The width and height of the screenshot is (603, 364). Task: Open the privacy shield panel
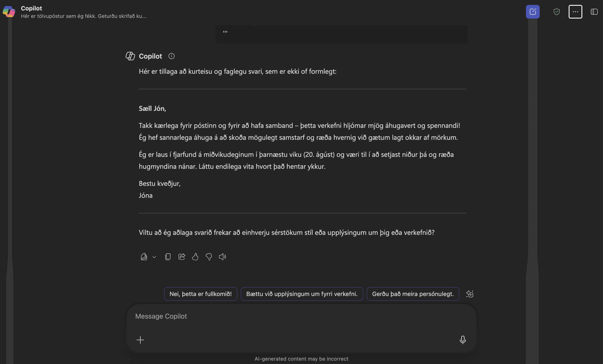pos(556,12)
